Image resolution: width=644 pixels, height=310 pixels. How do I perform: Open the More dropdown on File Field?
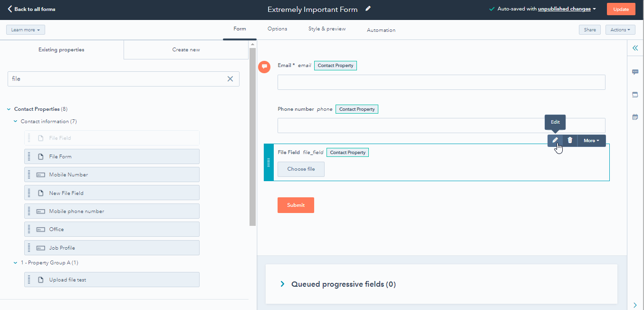pos(591,140)
